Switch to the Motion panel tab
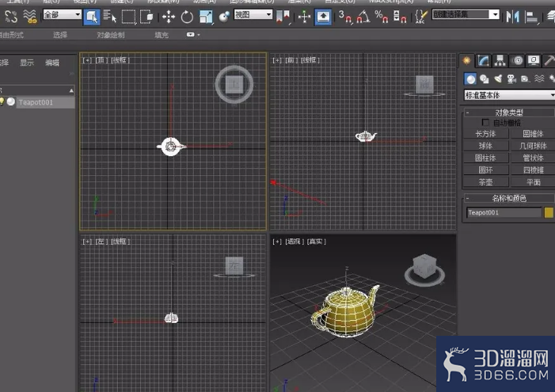 (x=517, y=61)
